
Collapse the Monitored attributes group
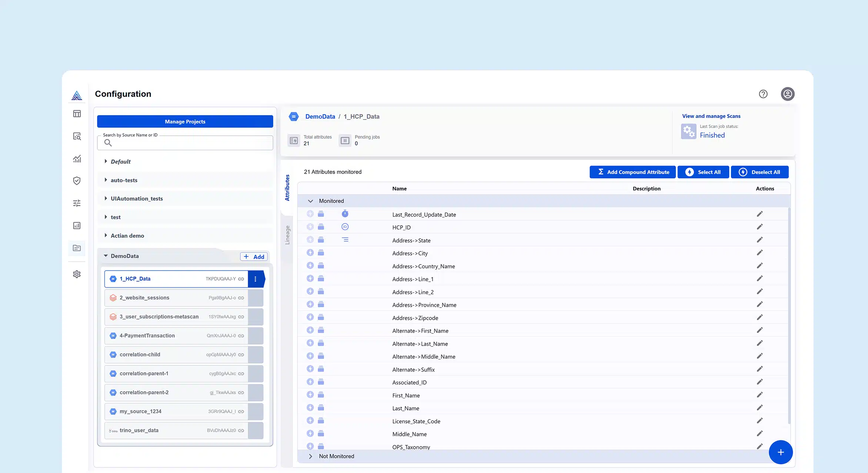pos(310,201)
